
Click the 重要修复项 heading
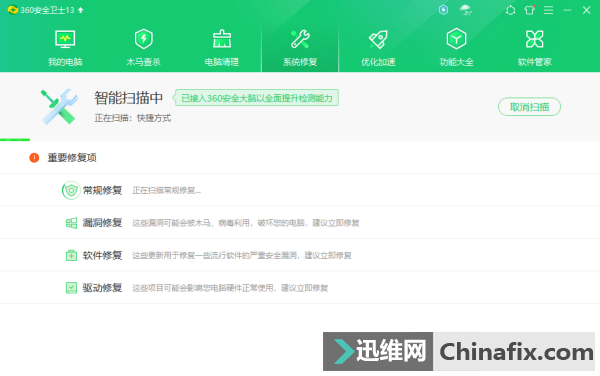click(72, 158)
